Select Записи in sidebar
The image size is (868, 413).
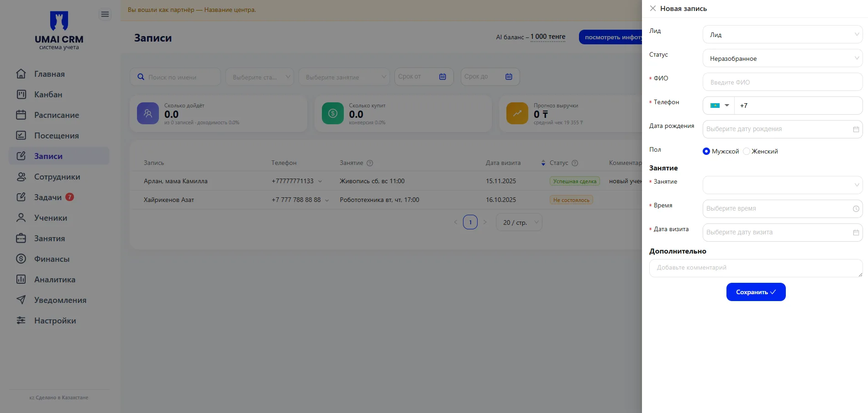click(59, 156)
